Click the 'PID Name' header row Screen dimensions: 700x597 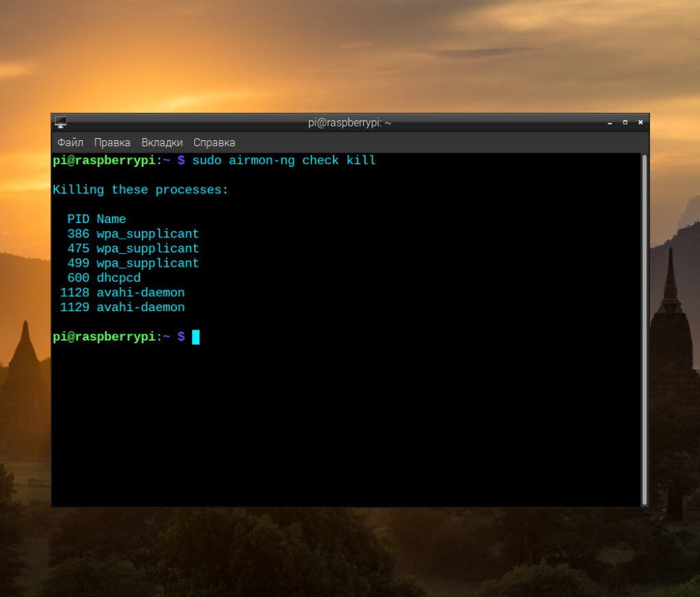click(96, 220)
